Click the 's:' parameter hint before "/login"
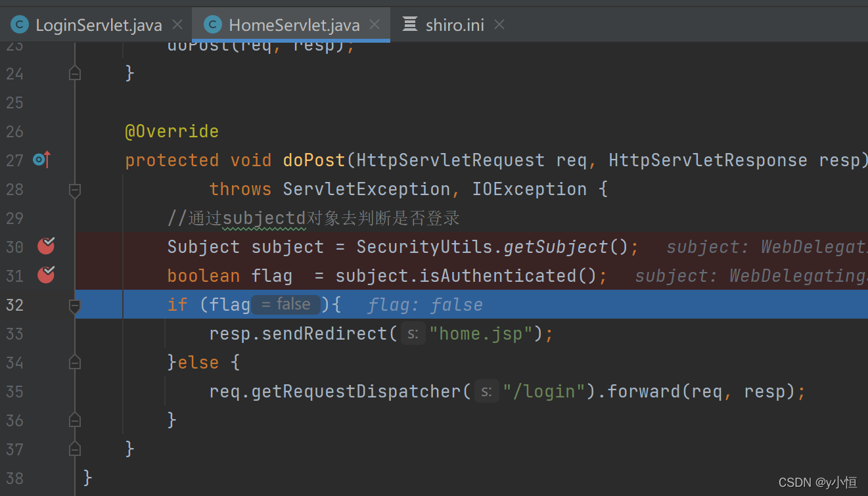Image resolution: width=868 pixels, height=496 pixels. [x=486, y=392]
